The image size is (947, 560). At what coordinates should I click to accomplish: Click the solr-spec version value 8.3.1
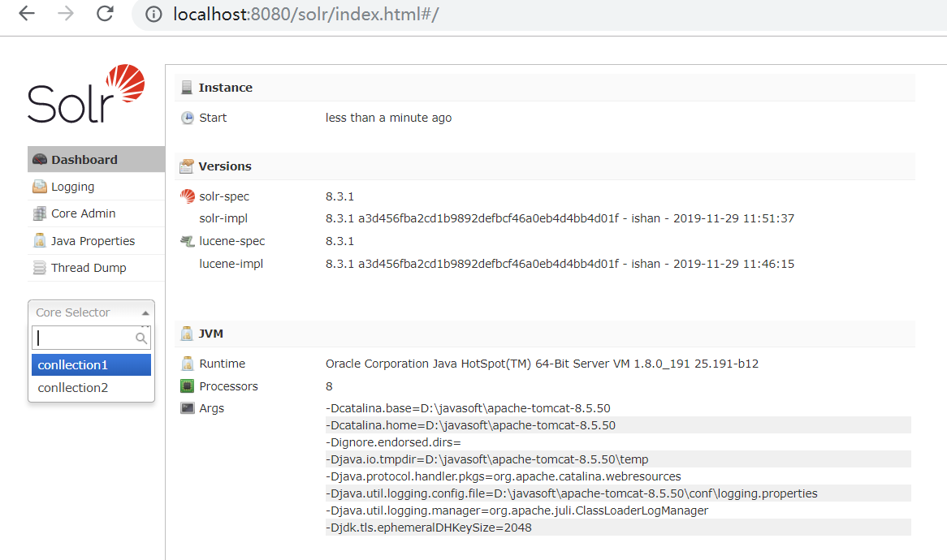[339, 196]
